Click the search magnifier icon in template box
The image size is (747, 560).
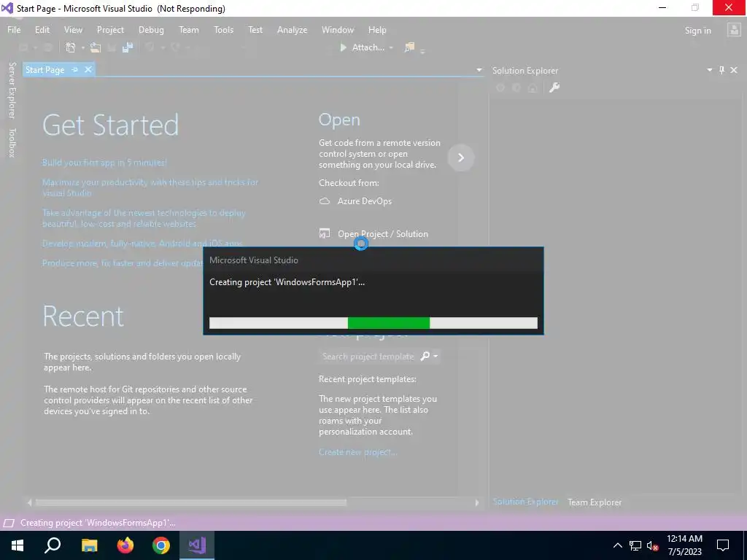pyautogui.click(x=425, y=356)
